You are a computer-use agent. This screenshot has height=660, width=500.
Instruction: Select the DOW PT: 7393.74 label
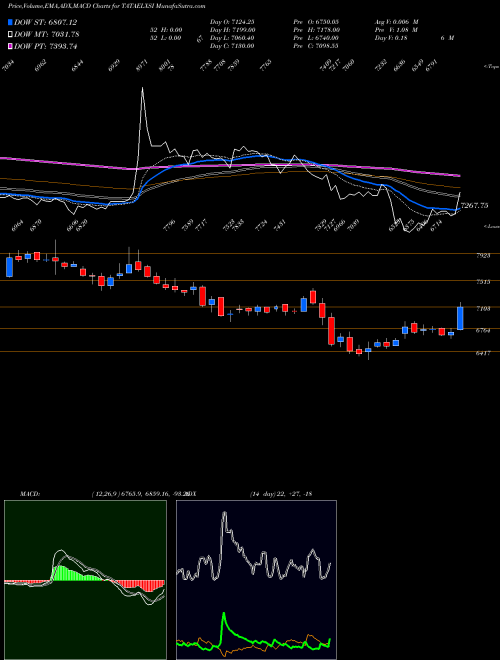pyautogui.click(x=45, y=46)
